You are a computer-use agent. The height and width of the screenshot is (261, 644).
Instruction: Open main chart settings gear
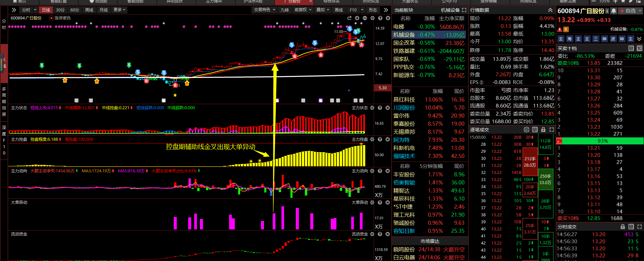pyautogui.click(x=372, y=18)
